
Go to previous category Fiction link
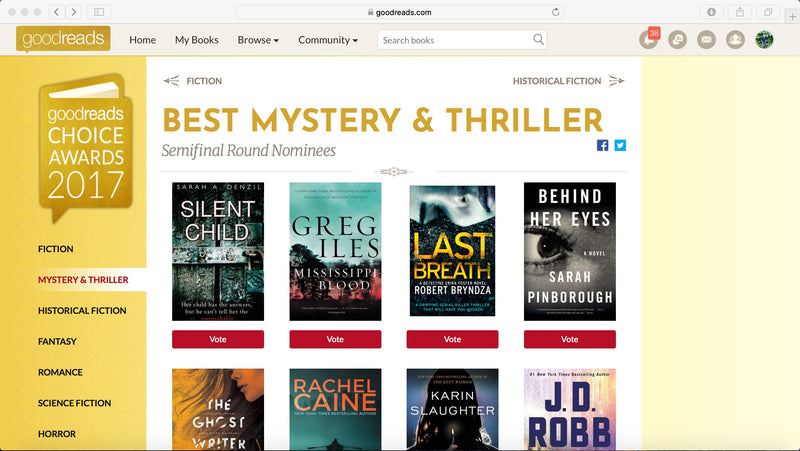(204, 81)
